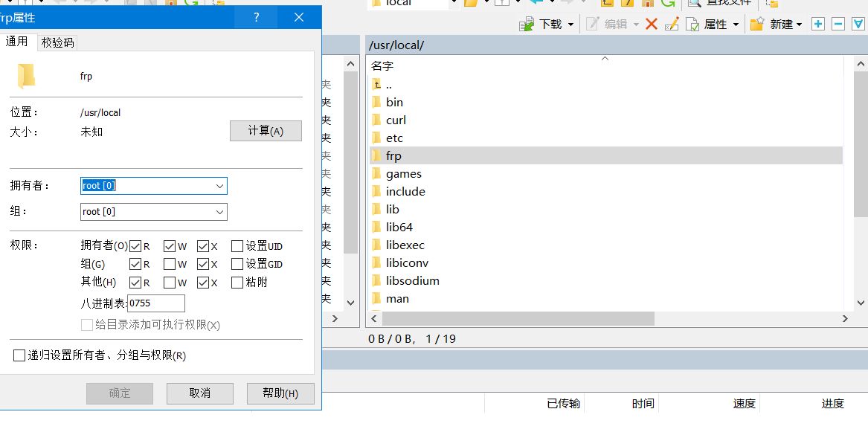Click the Calculate (计算) size button

pos(266,131)
